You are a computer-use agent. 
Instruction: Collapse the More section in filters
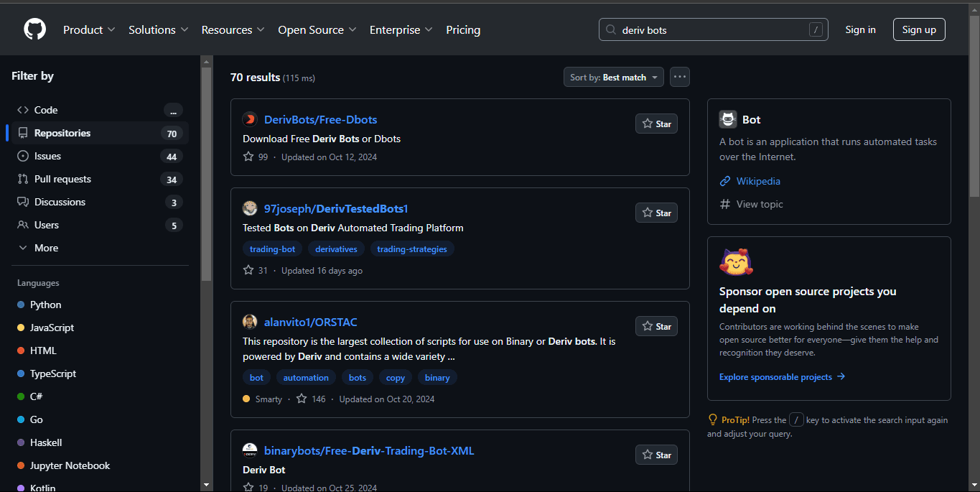(x=24, y=248)
